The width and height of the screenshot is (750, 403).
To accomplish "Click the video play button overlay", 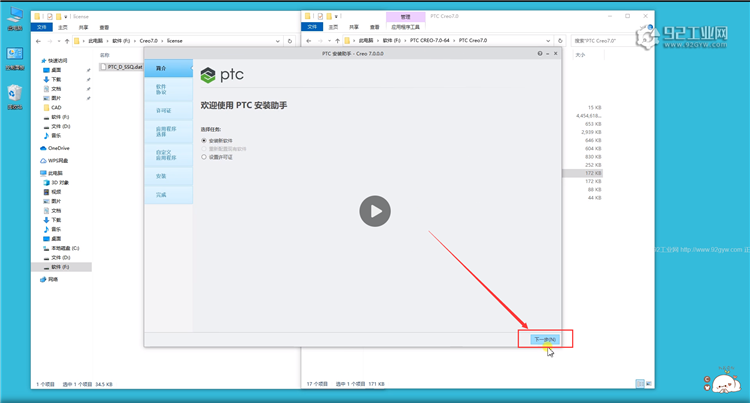I will tap(375, 211).
